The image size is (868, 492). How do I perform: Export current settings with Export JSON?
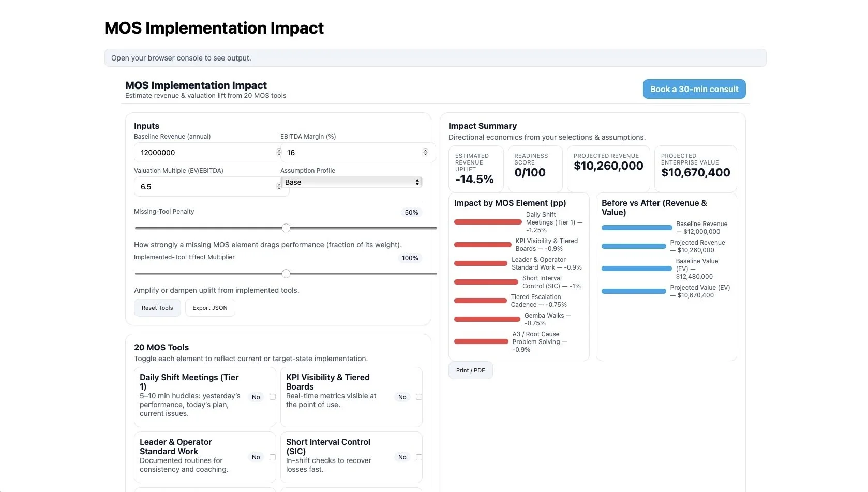point(209,307)
